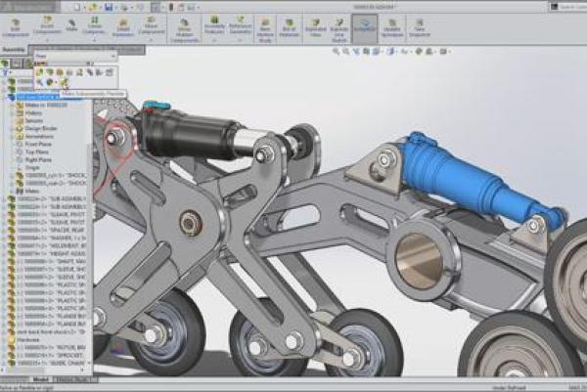Screen dimensions: 587x392
Task: Click the Smart Fasteners icon
Action: (x=123, y=22)
